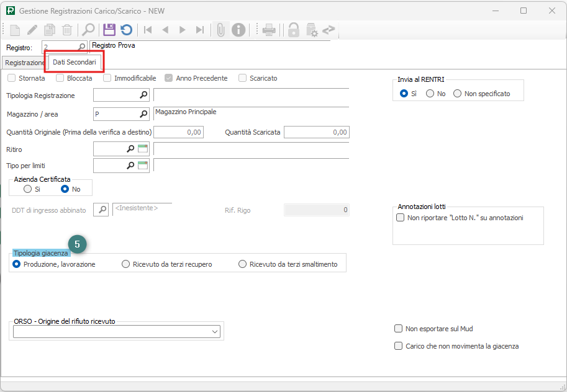Click the blue Undo/Refresh arrow icon

[x=126, y=30]
